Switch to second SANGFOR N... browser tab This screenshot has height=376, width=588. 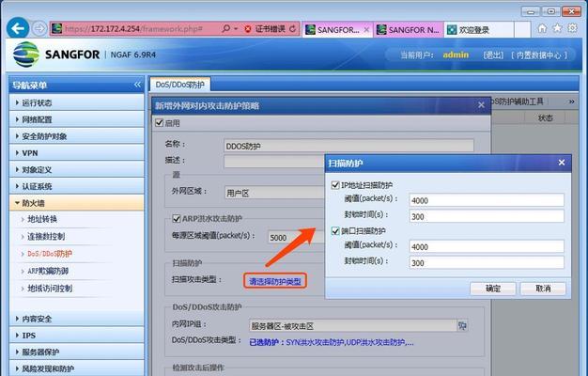tap(408, 30)
